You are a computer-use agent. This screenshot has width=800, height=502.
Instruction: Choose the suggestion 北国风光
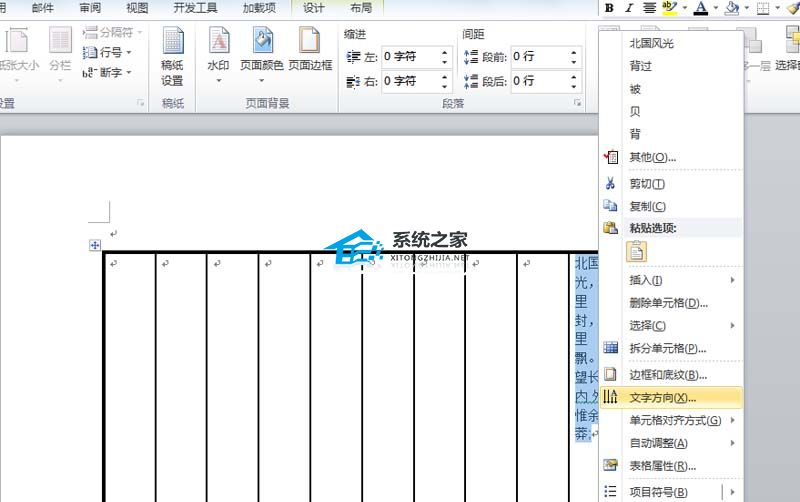pos(652,43)
